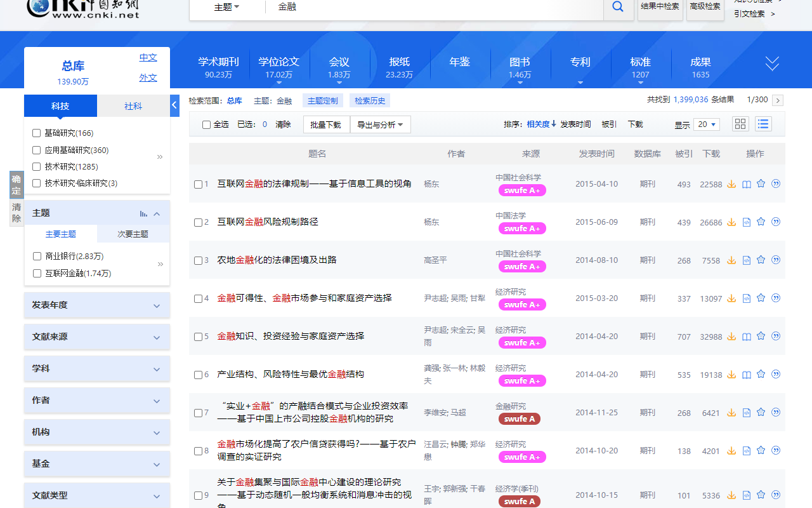The image size is (812, 508).
Task: Download article '互联网金融的法律规制'
Action: [x=731, y=184]
